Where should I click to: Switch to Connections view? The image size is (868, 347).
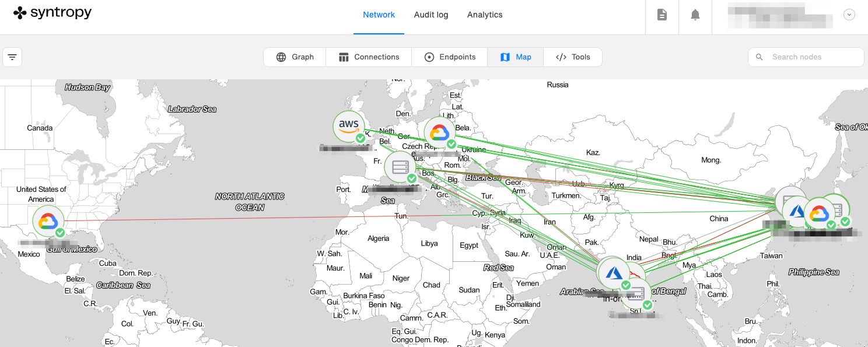[x=369, y=57]
